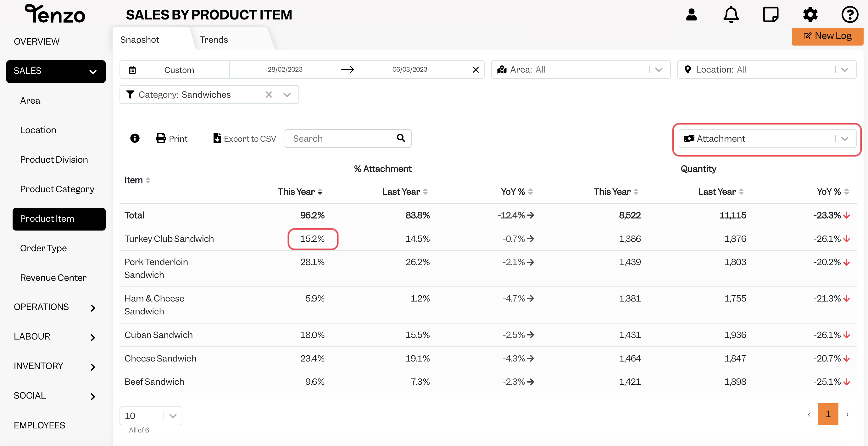
Task: Click the table info icon
Action: point(135,138)
